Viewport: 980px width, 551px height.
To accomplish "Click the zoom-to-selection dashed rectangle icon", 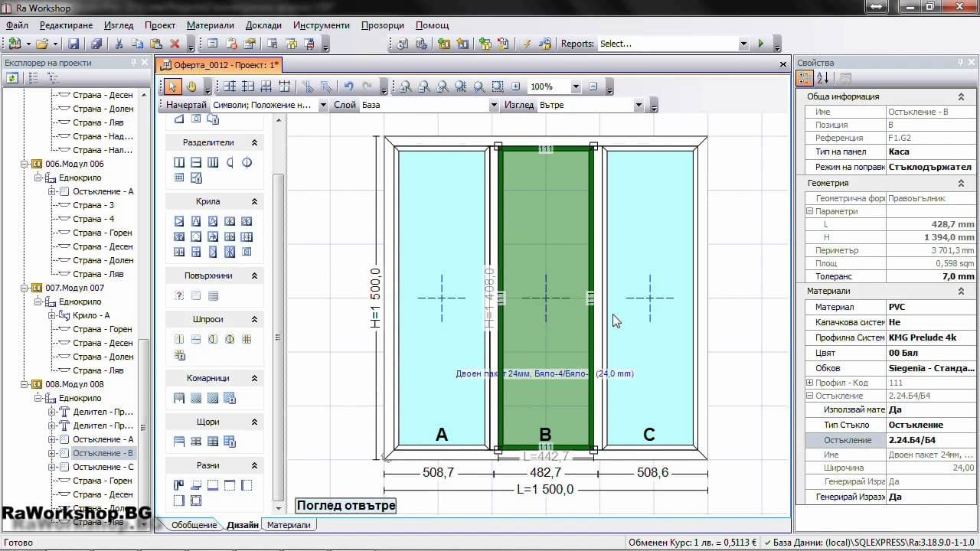I will click(x=498, y=86).
